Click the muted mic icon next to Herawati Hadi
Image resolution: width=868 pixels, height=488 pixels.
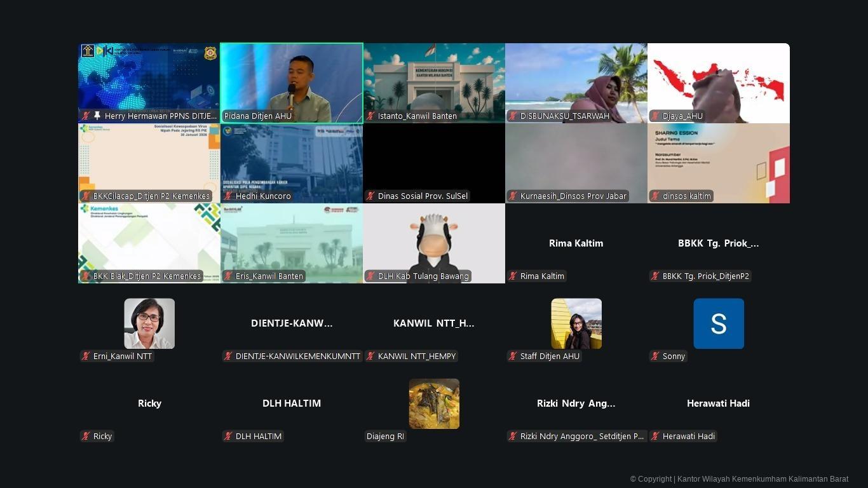(655, 437)
